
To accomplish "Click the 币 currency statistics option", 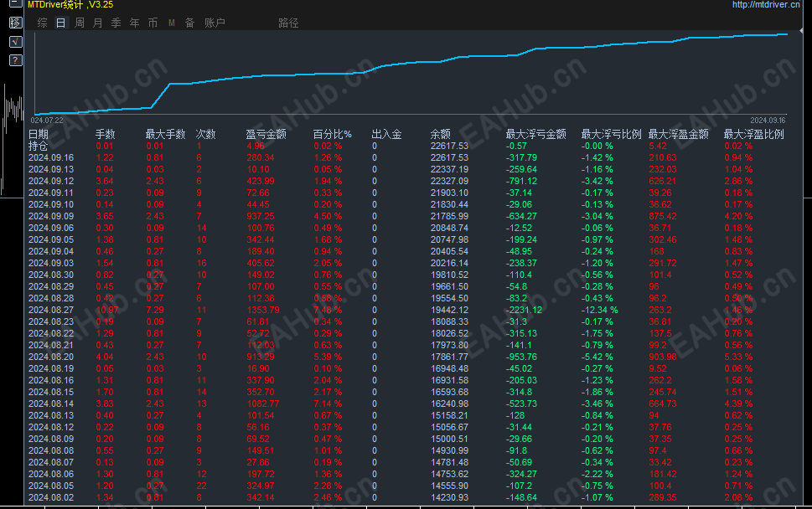I will tap(152, 23).
